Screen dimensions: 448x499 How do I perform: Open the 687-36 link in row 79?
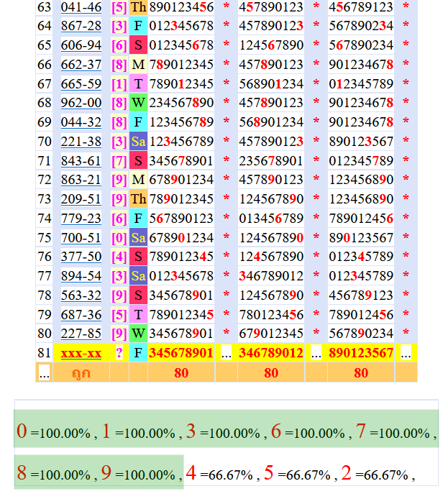[81, 314]
